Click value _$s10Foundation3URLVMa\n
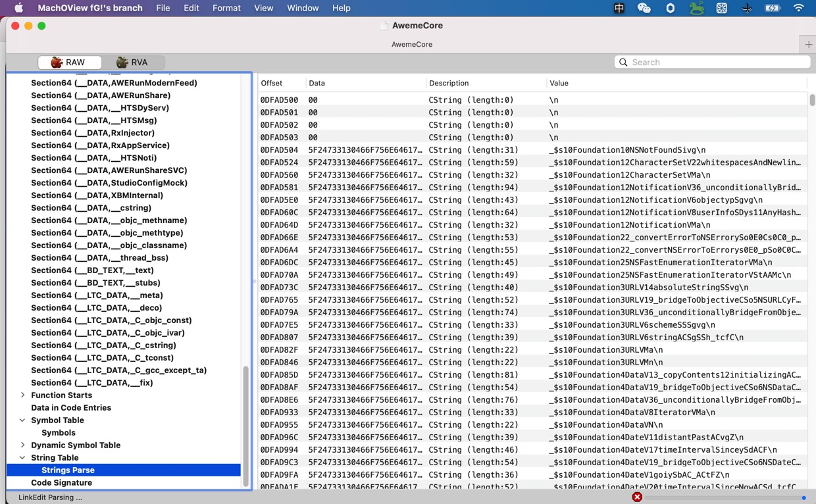The image size is (816, 504). [x=606, y=350]
